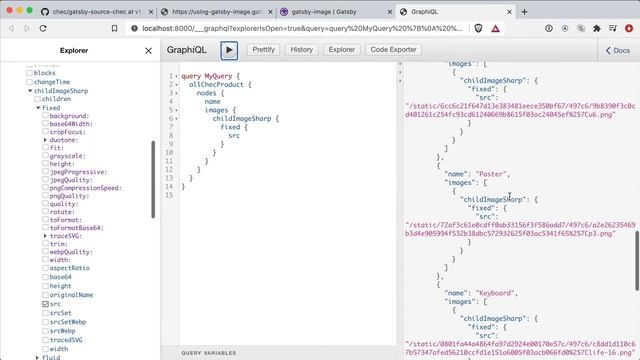Check the quality argument checkbox

[45, 204]
